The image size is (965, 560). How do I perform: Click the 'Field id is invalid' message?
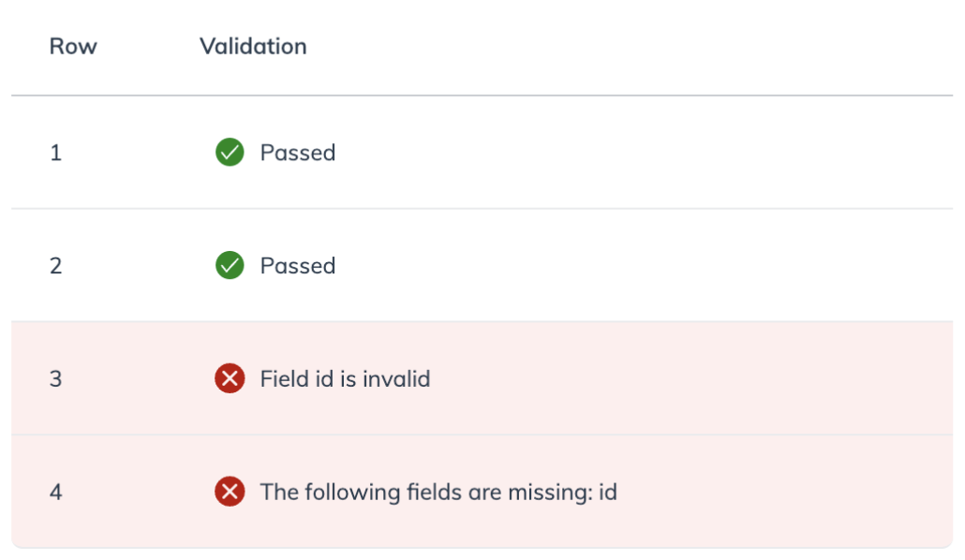point(345,379)
